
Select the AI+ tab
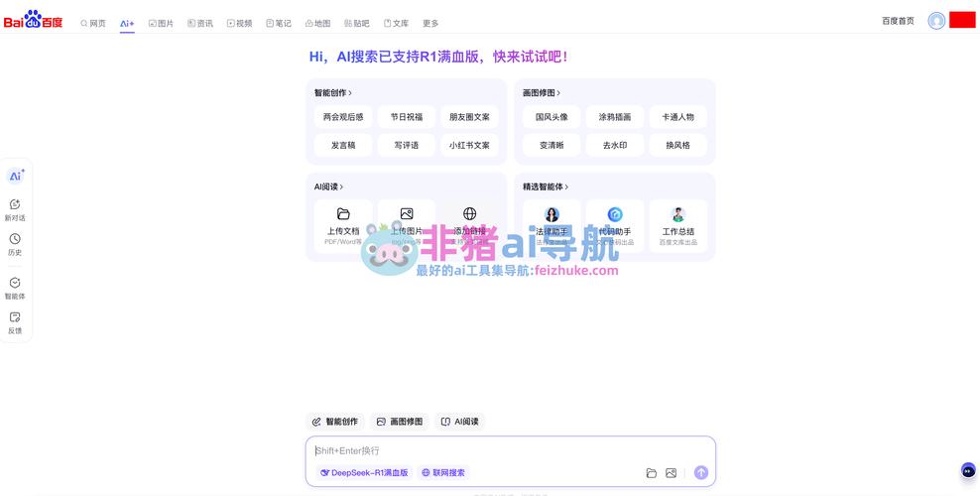[x=127, y=23]
